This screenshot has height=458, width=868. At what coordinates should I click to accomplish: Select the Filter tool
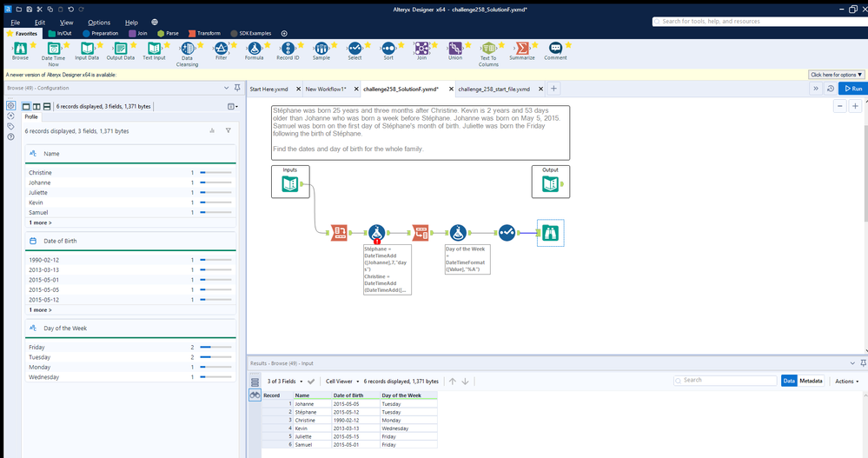pyautogui.click(x=221, y=50)
